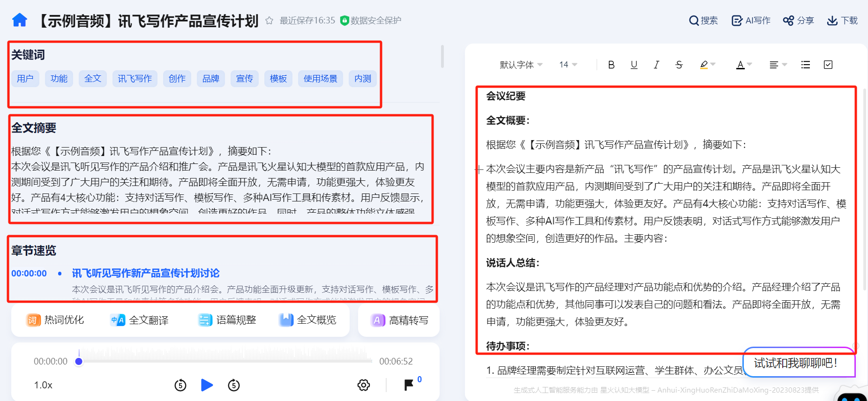Skip audio forward five seconds

pyautogui.click(x=234, y=385)
